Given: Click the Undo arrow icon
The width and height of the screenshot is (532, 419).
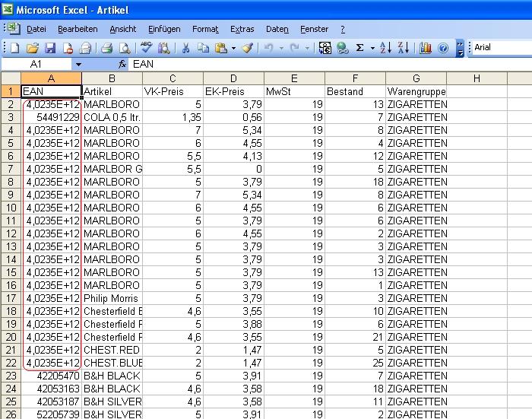Looking at the screenshot, I should coord(268,48).
